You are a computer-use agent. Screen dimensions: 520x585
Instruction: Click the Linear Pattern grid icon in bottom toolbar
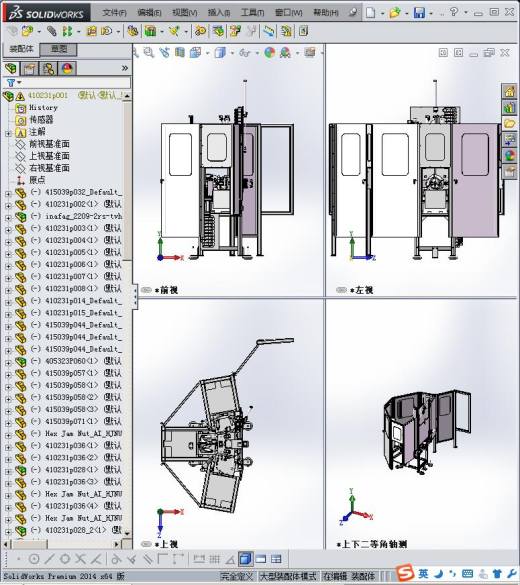point(214,559)
